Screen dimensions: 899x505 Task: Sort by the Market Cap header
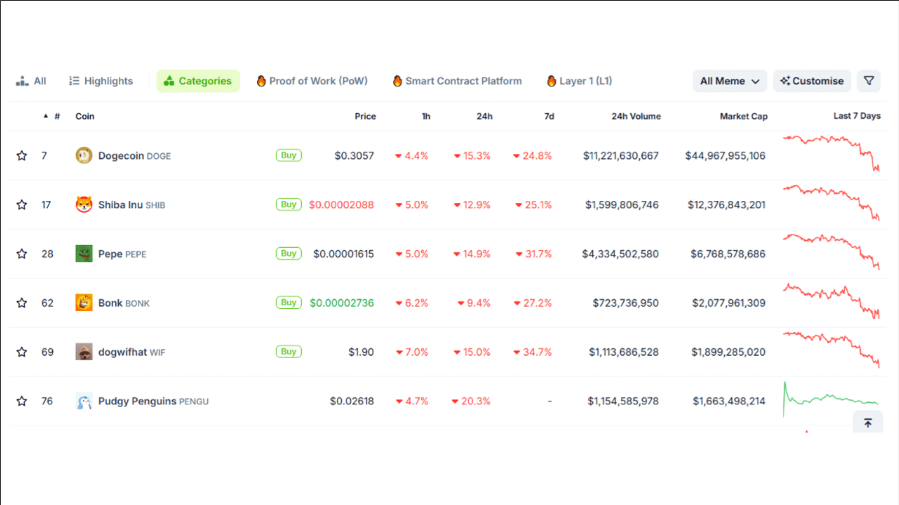[x=744, y=116]
